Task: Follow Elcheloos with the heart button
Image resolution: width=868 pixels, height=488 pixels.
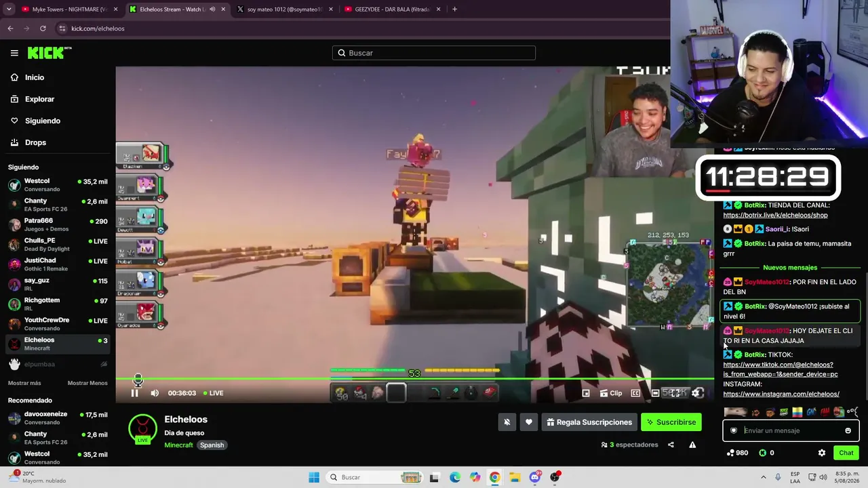Action: (529, 422)
